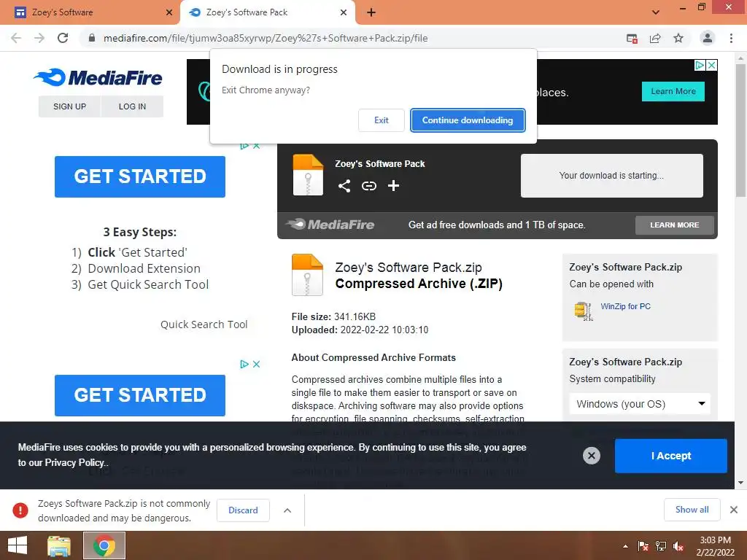Screen dimensions: 747x560
Task: Click the SIGN UP button
Action: [69, 106]
